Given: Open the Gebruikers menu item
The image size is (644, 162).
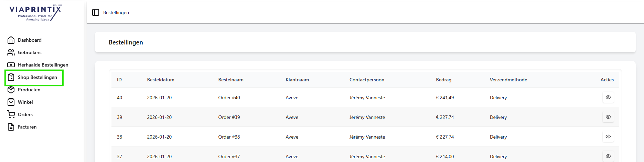Looking at the screenshot, I should [x=30, y=52].
